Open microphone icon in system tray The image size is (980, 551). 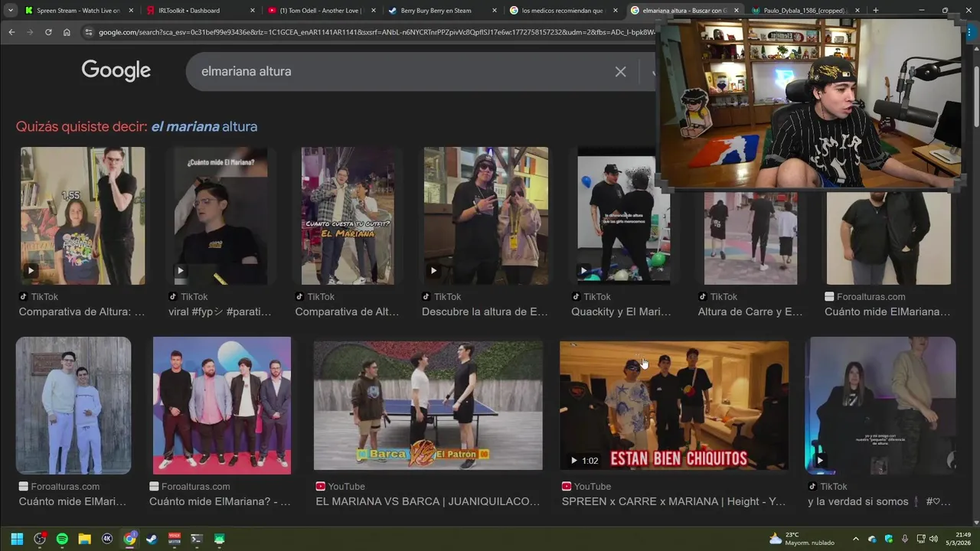click(x=905, y=539)
